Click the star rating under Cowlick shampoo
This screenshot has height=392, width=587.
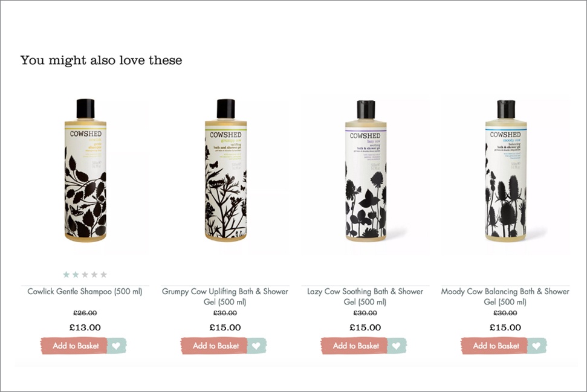tap(85, 275)
